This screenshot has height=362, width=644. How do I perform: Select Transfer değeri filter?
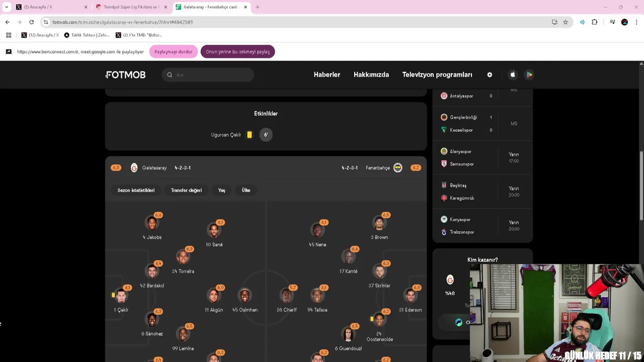point(186,190)
